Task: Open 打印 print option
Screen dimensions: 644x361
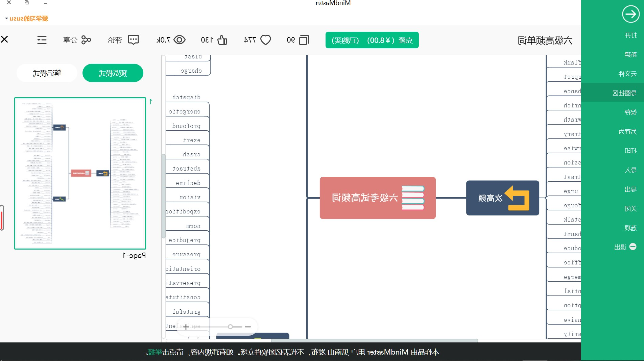Action: [x=630, y=151]
